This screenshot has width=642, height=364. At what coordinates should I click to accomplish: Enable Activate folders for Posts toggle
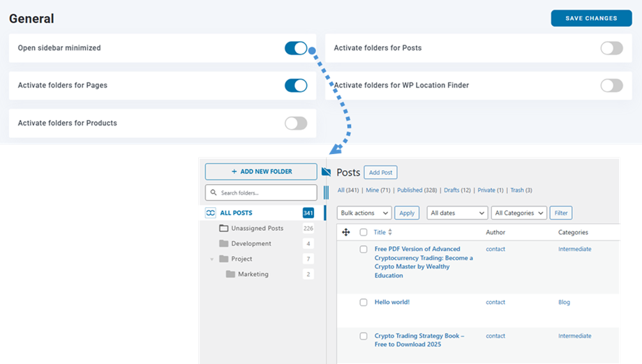[611, 48]
